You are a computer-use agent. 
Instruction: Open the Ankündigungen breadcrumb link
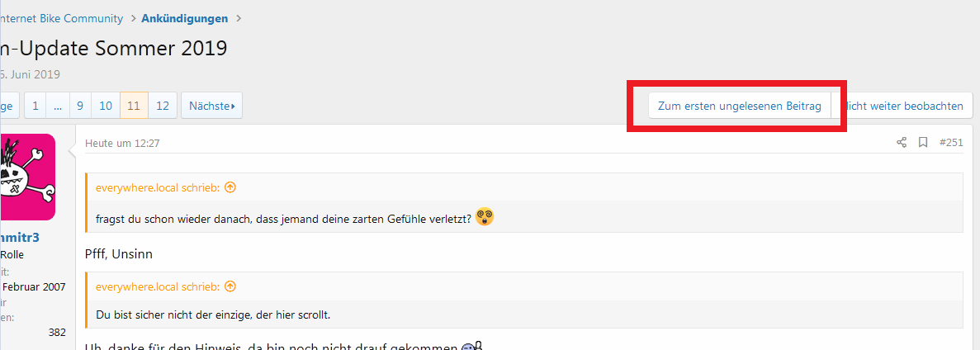184,18
